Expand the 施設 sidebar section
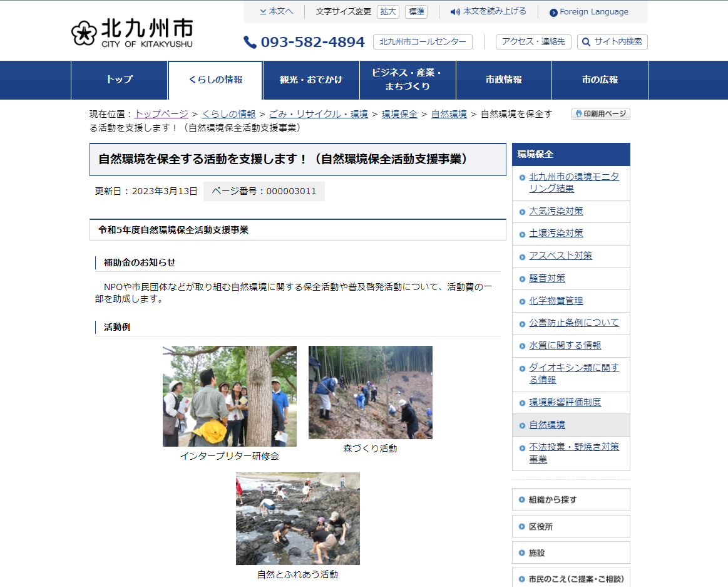The height and width of the screenshot is (587, 728). (x=571, y=553)
